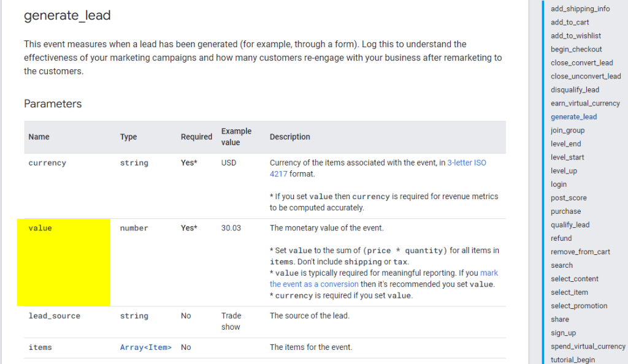The width and height of the screenshot is (628, 364).
Task: Select the currently active generate_lead entry
Action: coord(573,116)
